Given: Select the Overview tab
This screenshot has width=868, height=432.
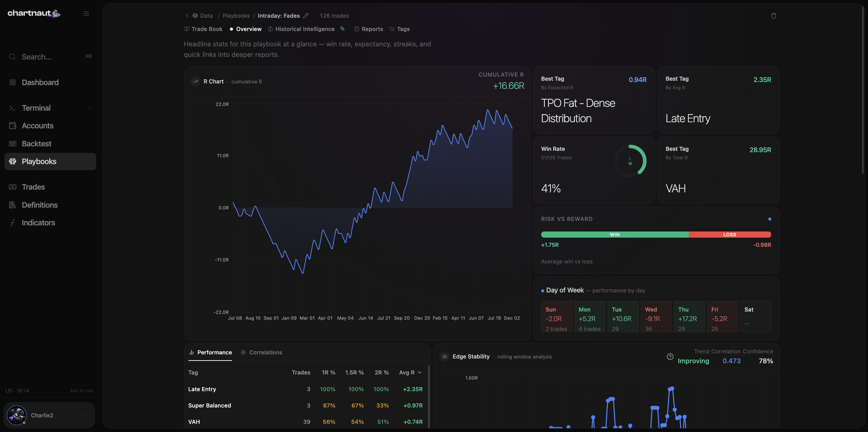Looking at the screenshot, I should (246, 29).
